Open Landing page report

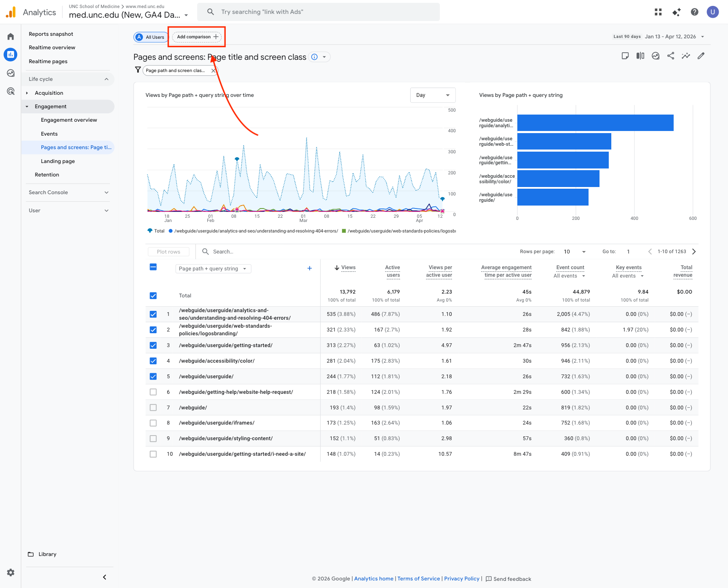point(58,161)
